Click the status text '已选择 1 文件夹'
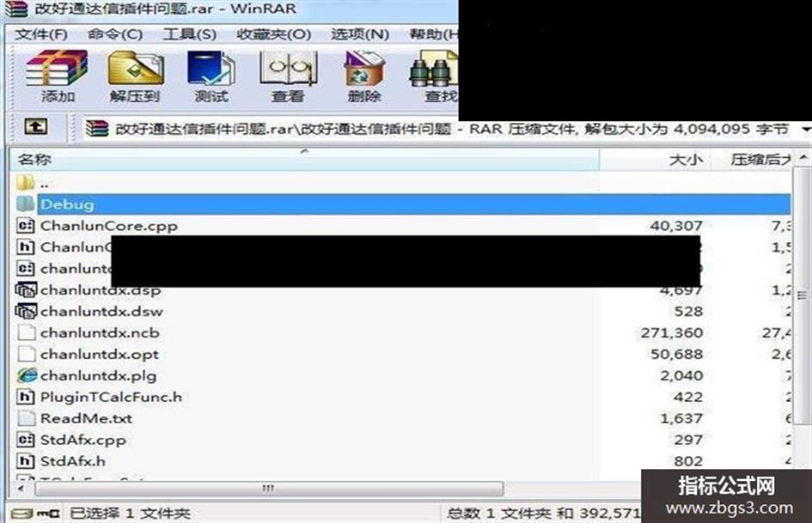The width and height of the screenshot is (812, 523). point(130,514)
